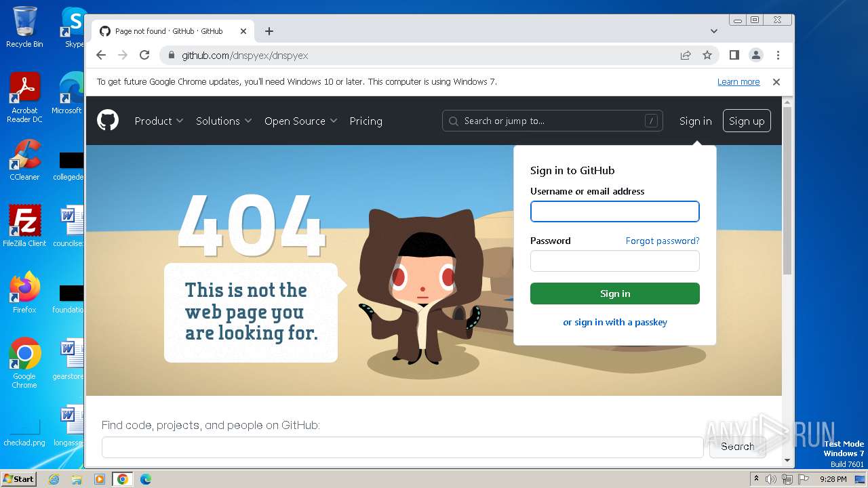Click the Sign up button
The height and width of the screenshot is (488, 868).
click(x=747, y=121)
